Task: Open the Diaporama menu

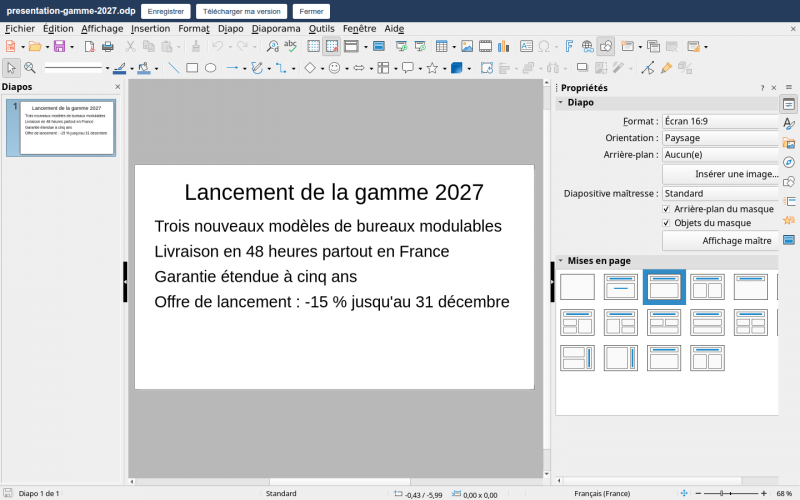Action: coord(276,29)
